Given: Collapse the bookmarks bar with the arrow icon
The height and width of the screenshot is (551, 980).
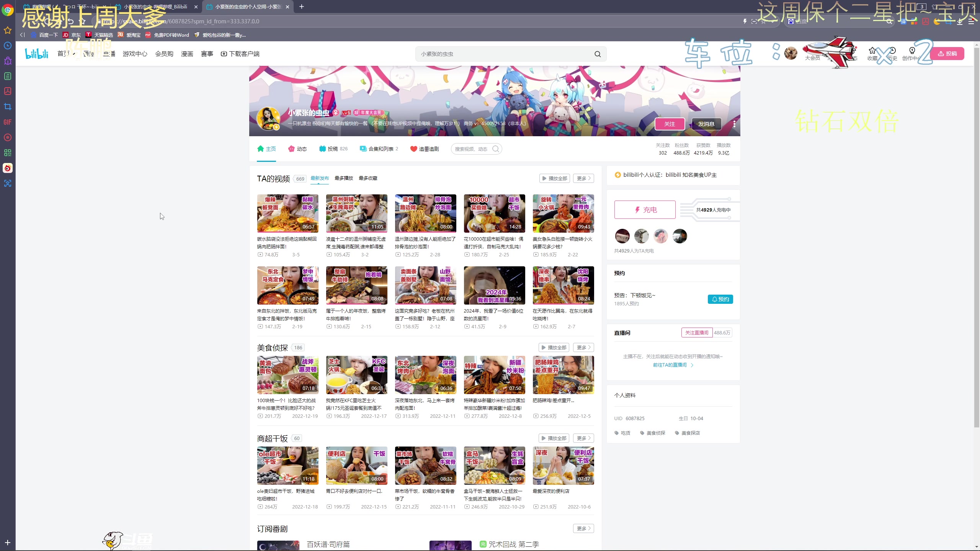Looking at the screenshot, I should 22,35.
